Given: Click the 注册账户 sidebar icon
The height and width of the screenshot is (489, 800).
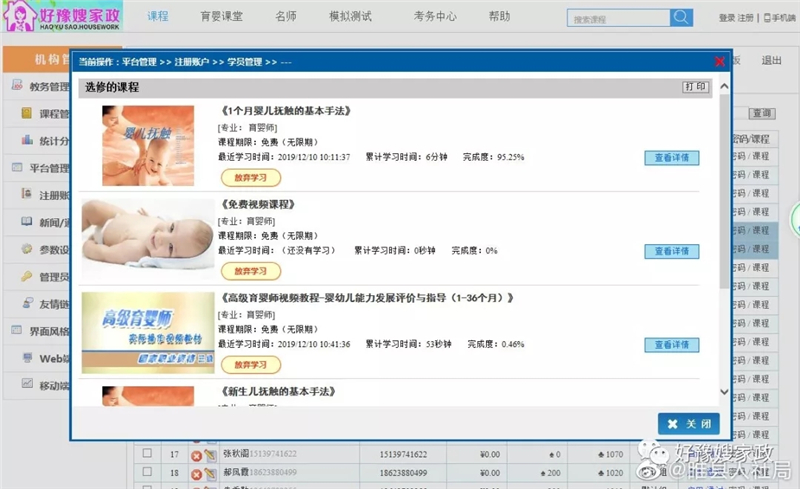Looking at the screenshot, I should (x=27, y=194).
